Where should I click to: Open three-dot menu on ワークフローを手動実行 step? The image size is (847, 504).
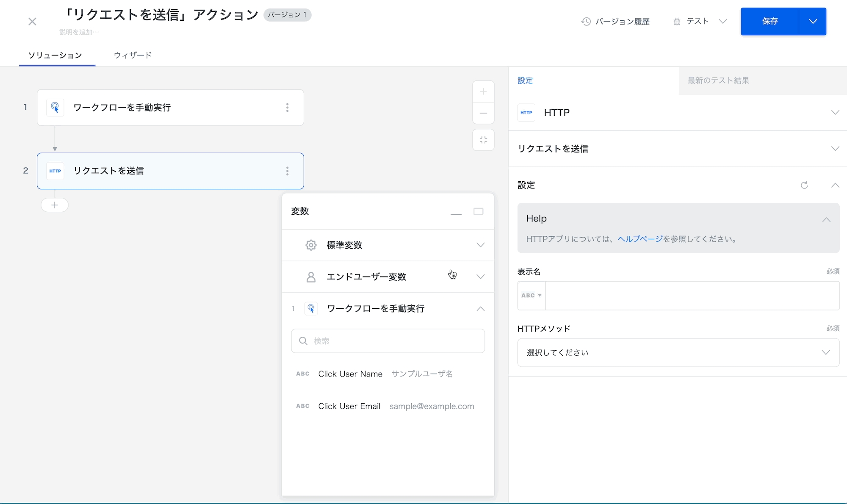[x=287, y=108]
